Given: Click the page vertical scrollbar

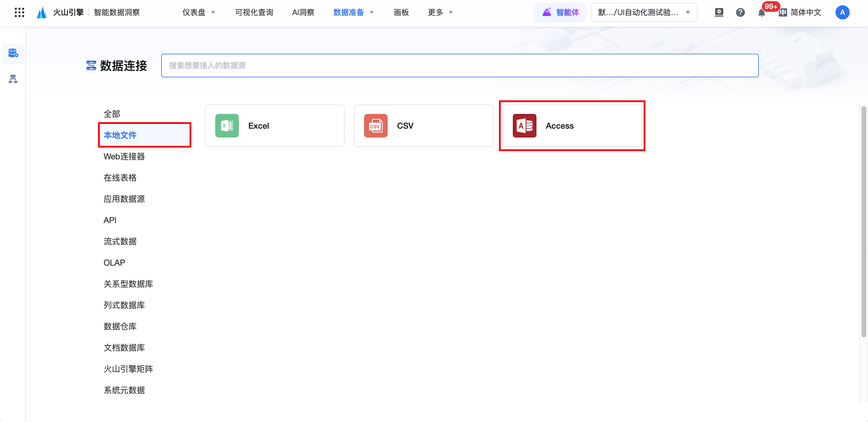Looking at the screenshot, I should coord(863,222).
